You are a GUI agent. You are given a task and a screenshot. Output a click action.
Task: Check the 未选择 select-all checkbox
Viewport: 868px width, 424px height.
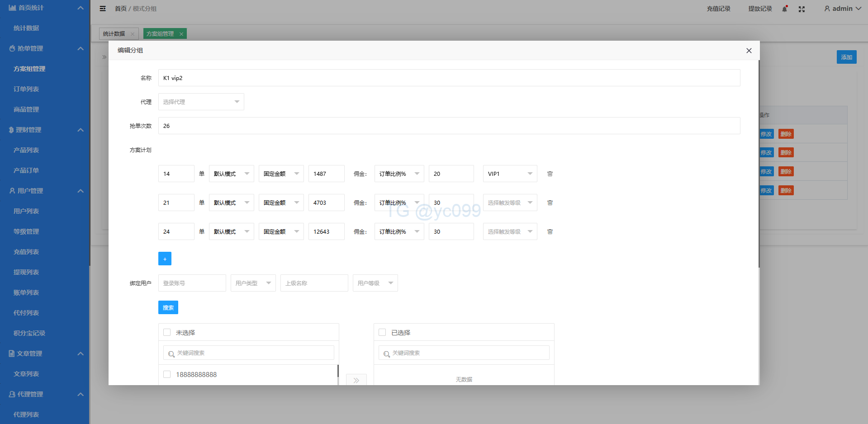pos(167,332)
